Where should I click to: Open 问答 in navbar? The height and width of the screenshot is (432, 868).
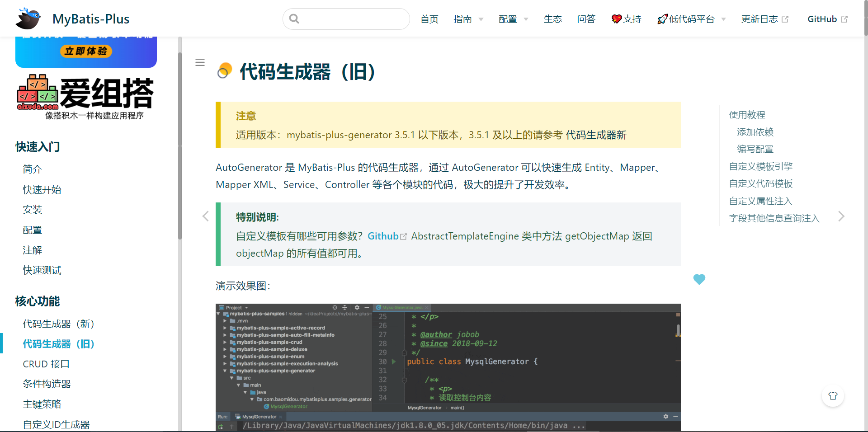(x=586, y=19)
